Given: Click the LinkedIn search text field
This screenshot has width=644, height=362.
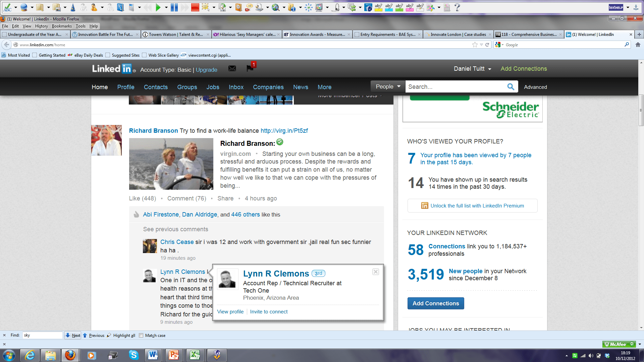Looking at the screenshot, I should click(454, 87).
